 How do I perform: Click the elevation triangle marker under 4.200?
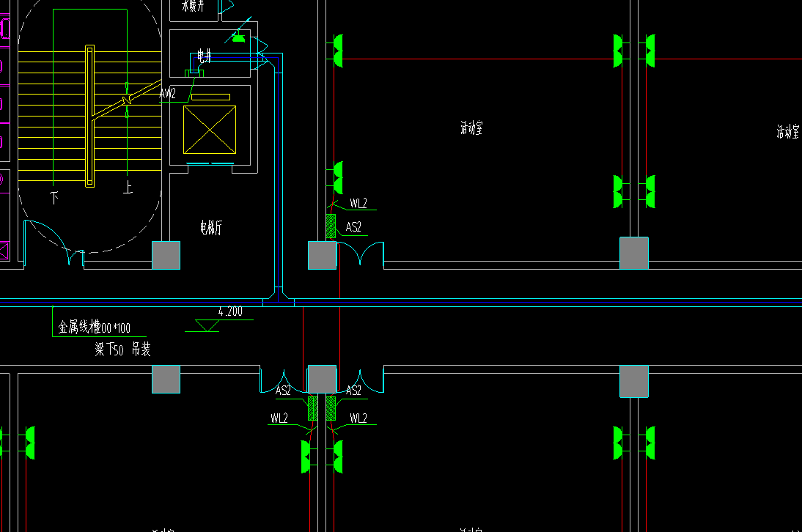click(x=207, y=325)
